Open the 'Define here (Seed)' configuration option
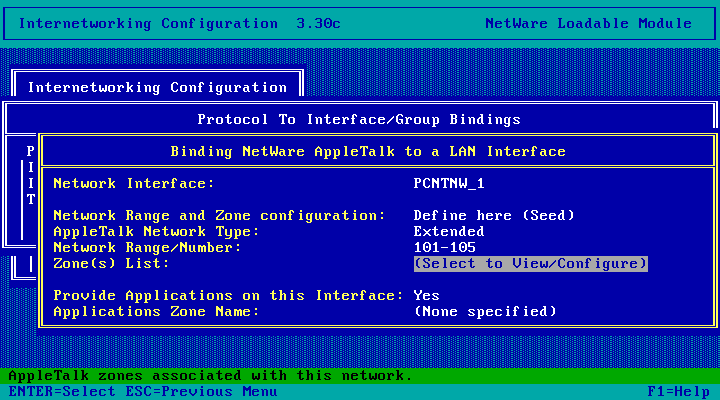720x400 pixels. point(494,215)
